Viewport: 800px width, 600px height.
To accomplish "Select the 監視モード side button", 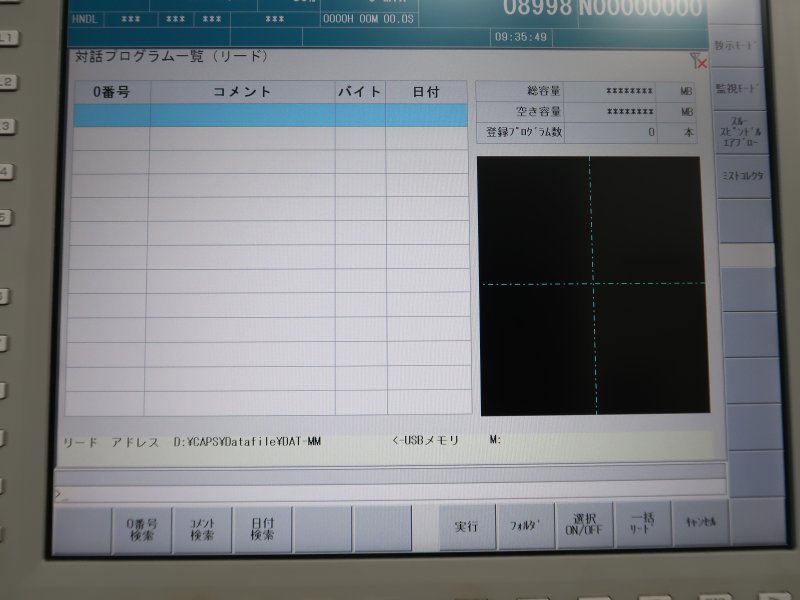I will (x=740, y=90).
